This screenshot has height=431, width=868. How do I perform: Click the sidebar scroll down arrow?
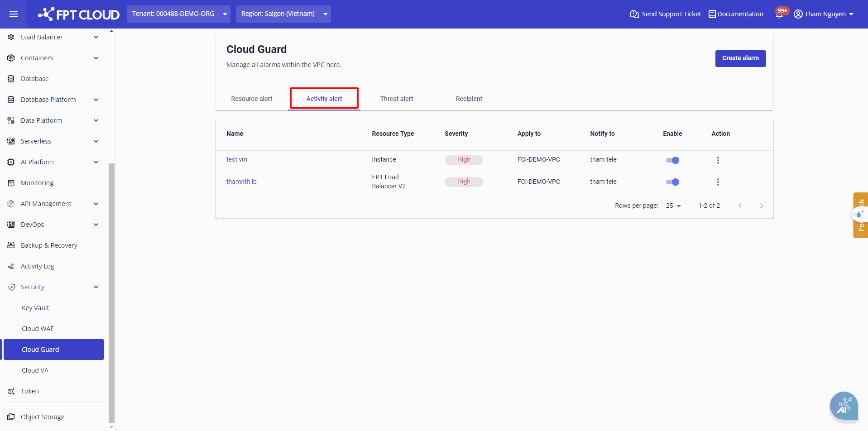coord(111,427)
